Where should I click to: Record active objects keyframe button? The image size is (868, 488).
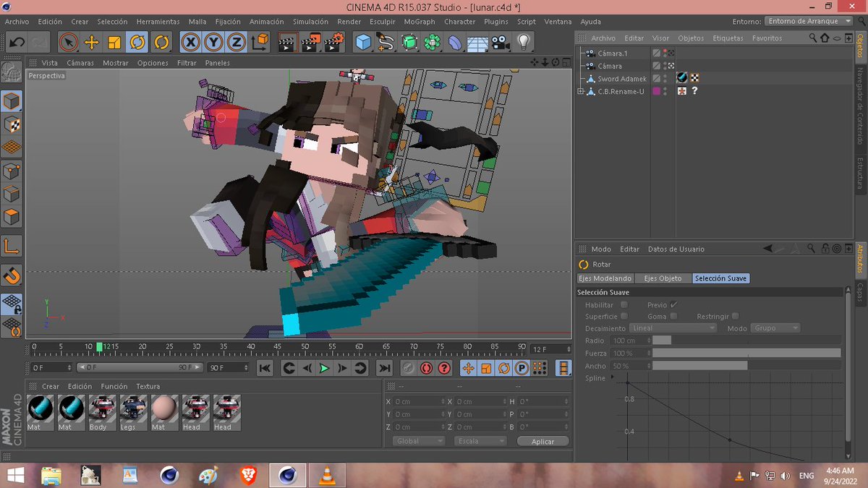point(409,368)
